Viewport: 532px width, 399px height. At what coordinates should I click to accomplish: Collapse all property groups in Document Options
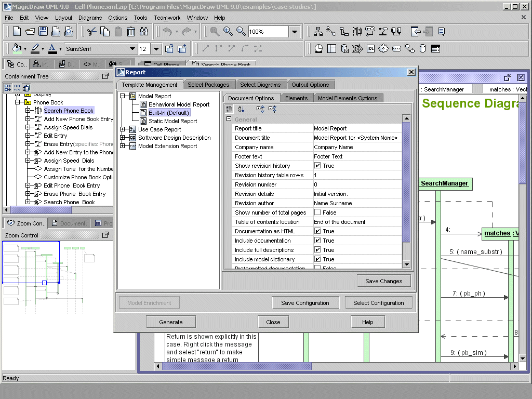tap(272, 109)
